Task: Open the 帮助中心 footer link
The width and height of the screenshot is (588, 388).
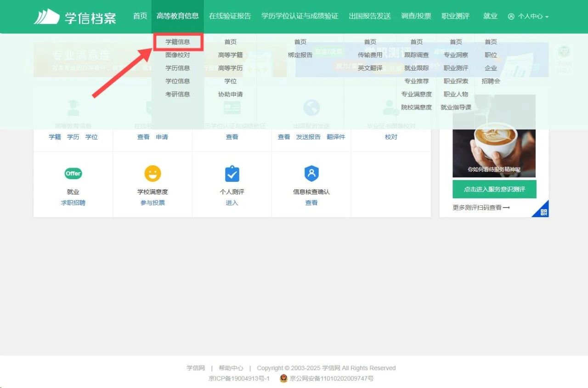Action: click(x=231, y=368)
